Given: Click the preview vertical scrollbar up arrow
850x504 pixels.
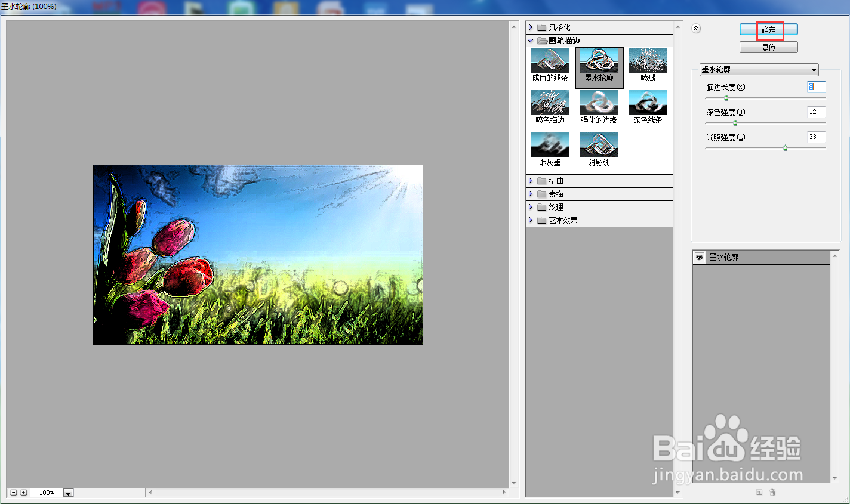Looking at the screenshot, I should (514, 27).
